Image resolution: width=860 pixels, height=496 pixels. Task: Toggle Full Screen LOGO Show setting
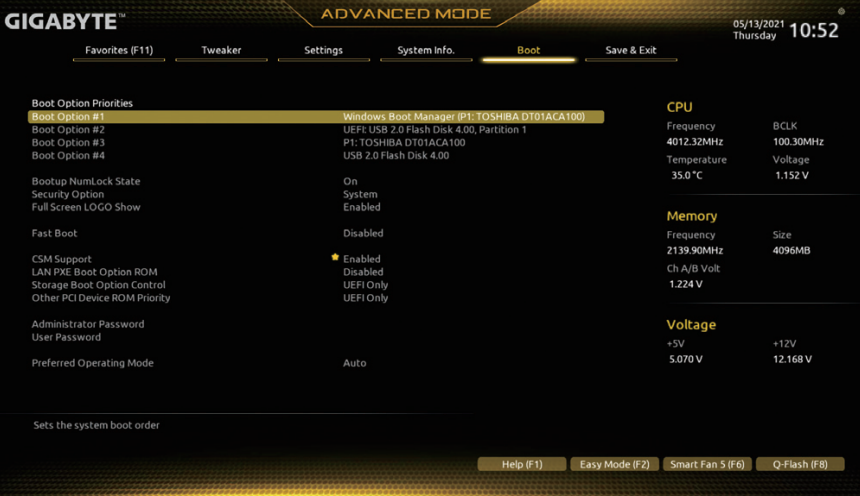click(361, 207)
